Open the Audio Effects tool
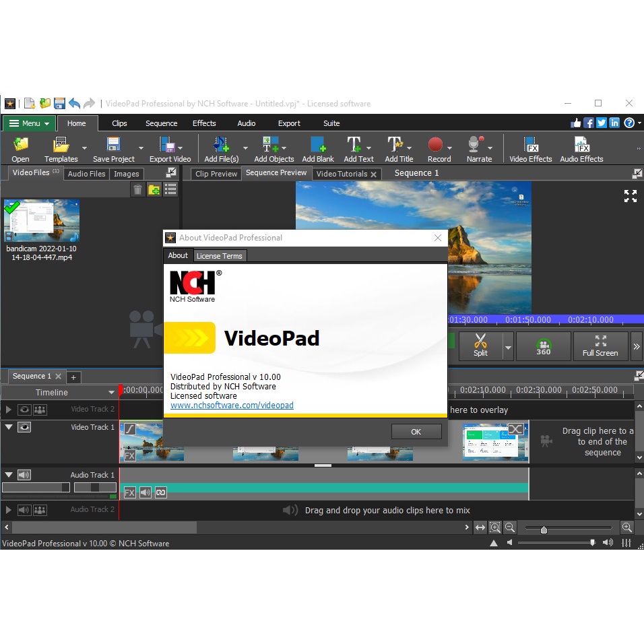Viewport: 644px width, 644px height. [581, 145]
